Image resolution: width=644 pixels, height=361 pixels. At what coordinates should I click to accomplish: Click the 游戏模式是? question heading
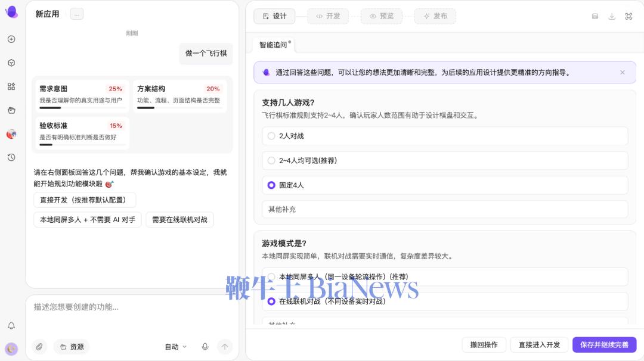click(284, 244)
